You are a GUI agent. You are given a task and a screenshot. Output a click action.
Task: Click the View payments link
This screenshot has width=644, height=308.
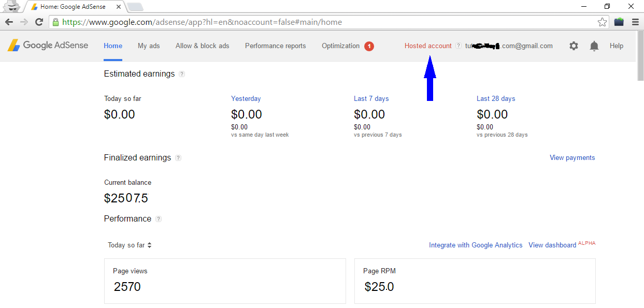[x=572, y=158]
